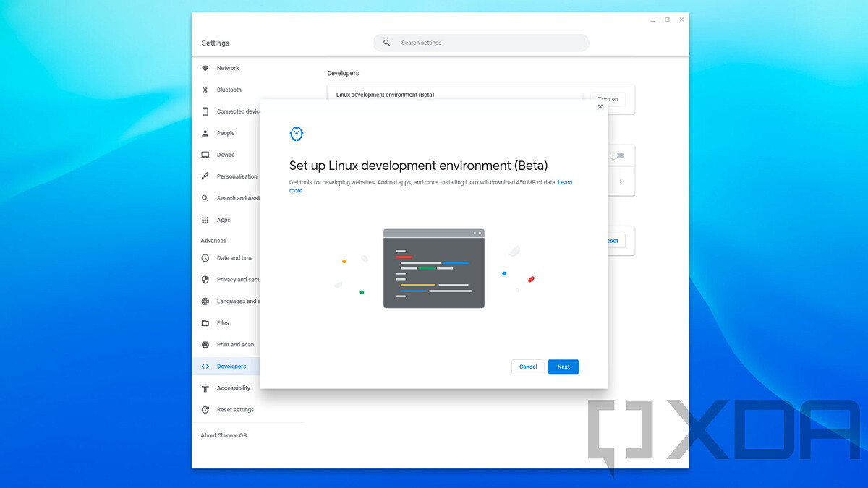
Task: Focus the Search settings field
Action: (485, 43)
